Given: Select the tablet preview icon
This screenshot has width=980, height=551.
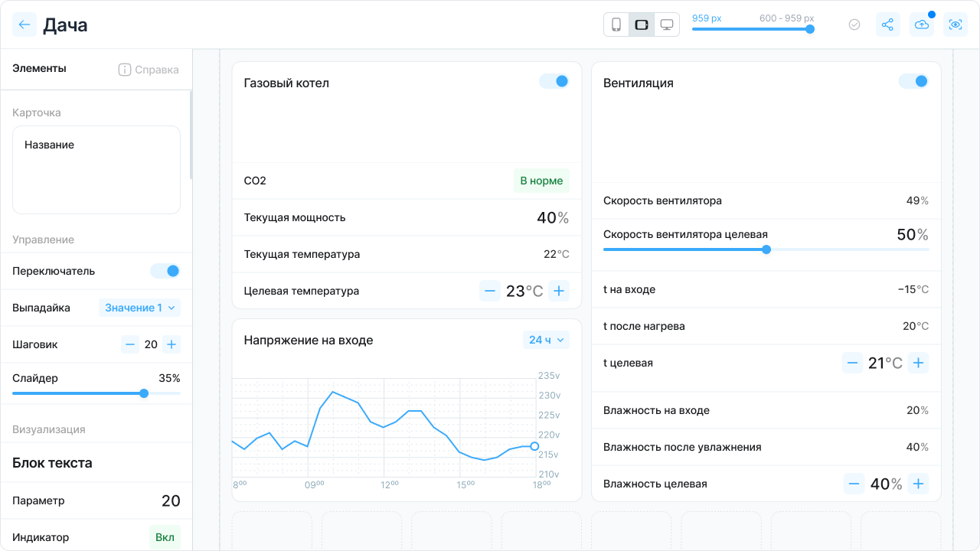Looking at the screenshot, I should click(642, 24).
